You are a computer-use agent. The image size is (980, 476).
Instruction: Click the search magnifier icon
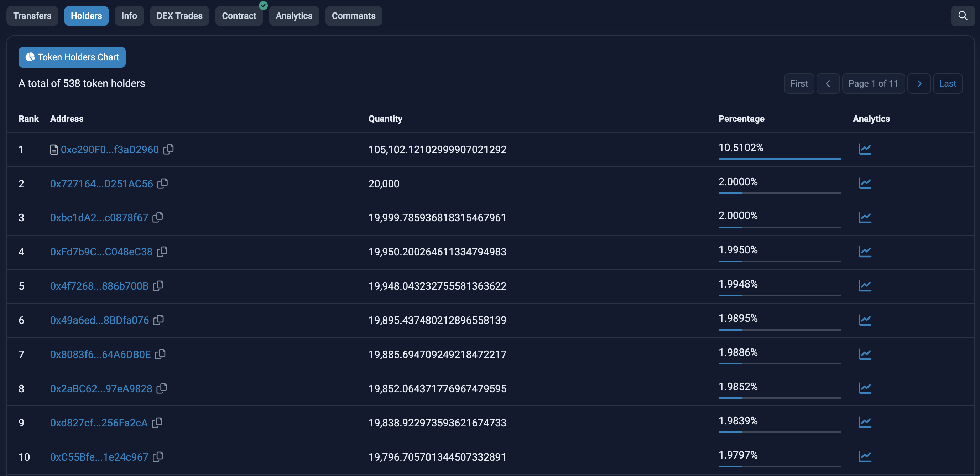(x=962, y=16)
